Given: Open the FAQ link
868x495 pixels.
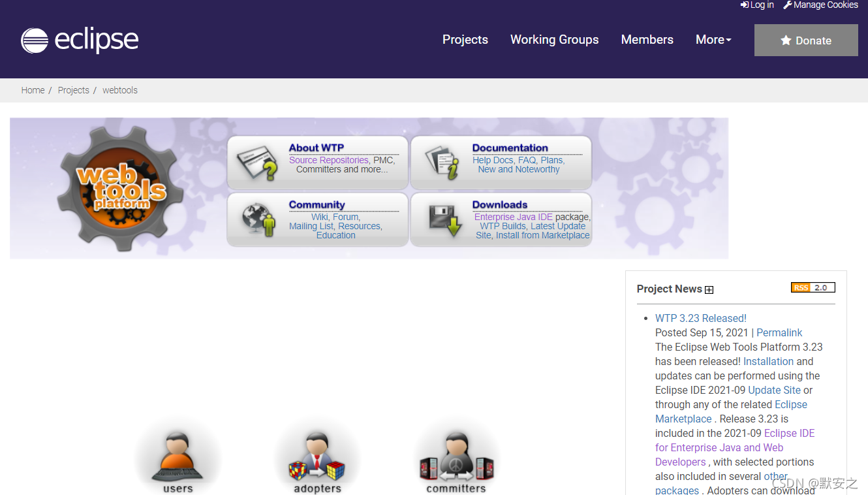Looking at the screenshot, I should [x=527, y=160].
